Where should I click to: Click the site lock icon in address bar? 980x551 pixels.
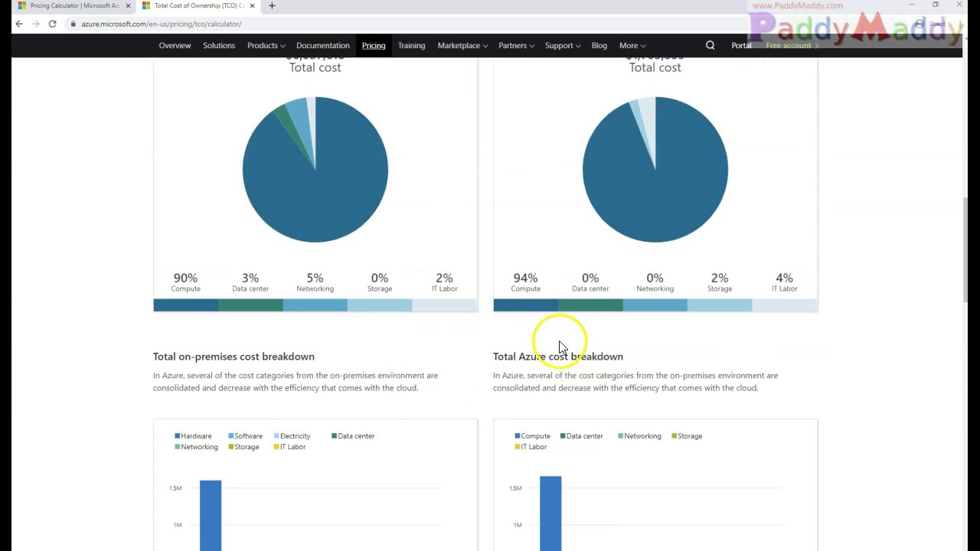(73, 24)
